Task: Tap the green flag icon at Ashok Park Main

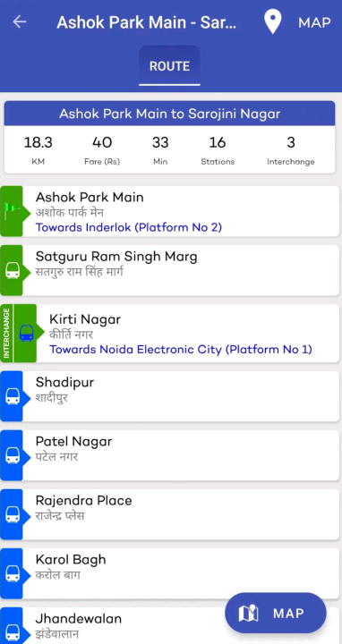Action: [x=12, y=211]
